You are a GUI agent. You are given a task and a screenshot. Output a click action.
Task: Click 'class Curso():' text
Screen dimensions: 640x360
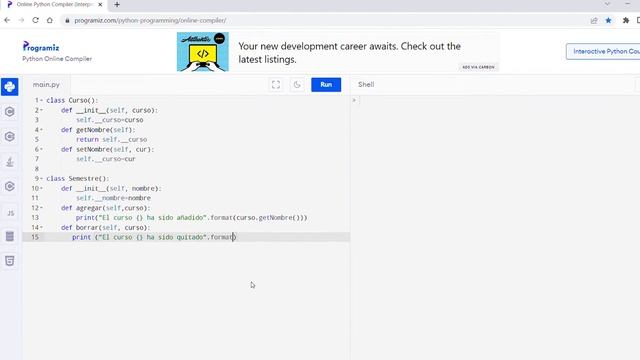(72, 100)
